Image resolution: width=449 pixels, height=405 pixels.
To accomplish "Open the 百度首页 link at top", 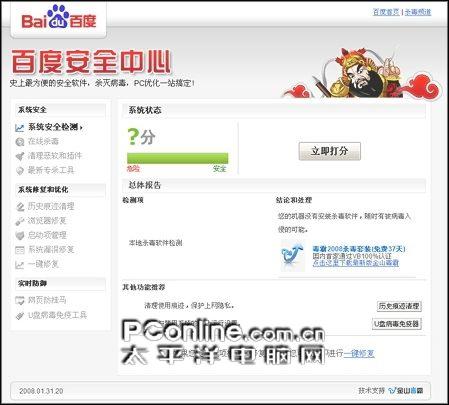I will pyautogui.click(x=386, y=12).
